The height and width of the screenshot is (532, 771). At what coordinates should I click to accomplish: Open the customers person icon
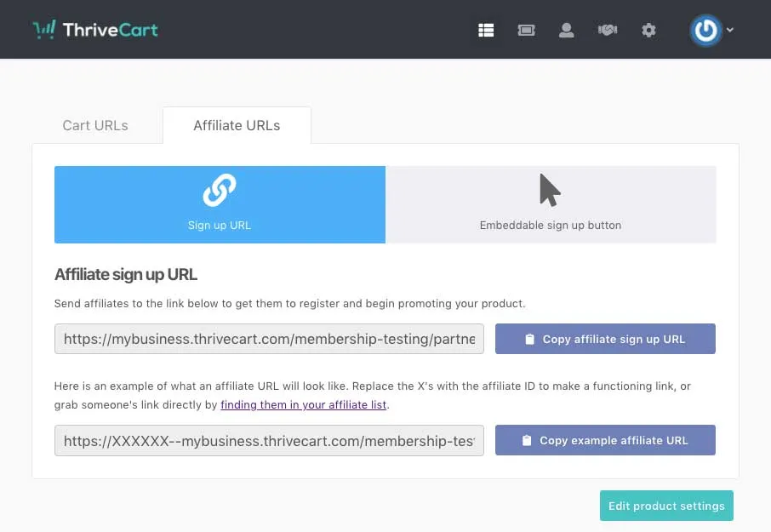point(567,30)
